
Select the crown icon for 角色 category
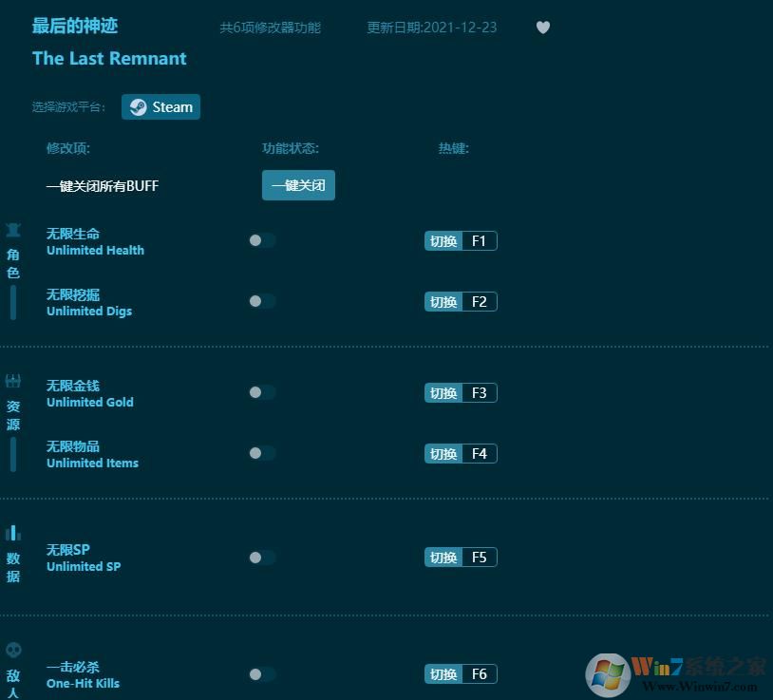(x=13, y=229)
